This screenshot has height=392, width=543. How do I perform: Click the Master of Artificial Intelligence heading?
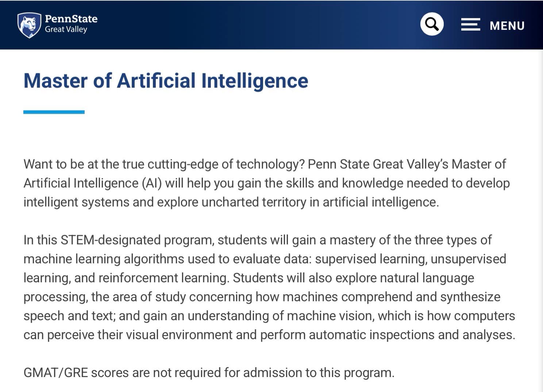166,81
